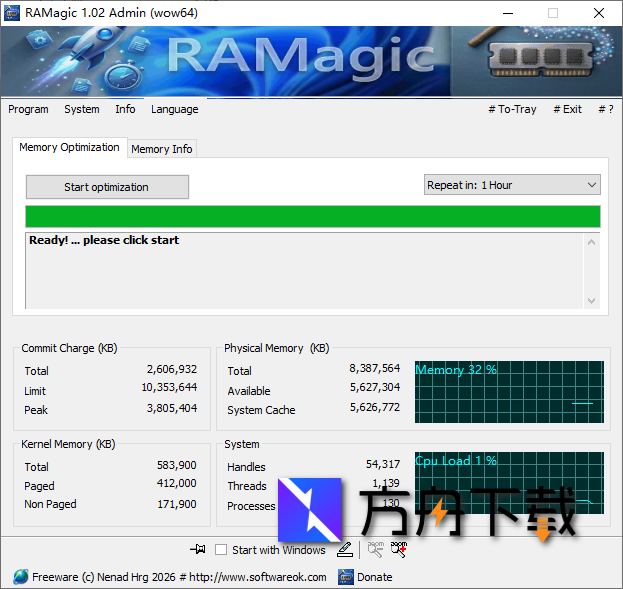Click the log scrollbar up arrow

(591, 242)
